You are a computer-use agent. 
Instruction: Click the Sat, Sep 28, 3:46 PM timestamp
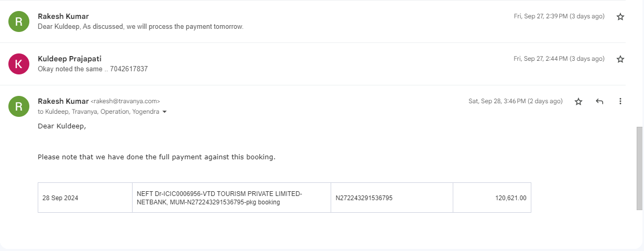point(516,101)
